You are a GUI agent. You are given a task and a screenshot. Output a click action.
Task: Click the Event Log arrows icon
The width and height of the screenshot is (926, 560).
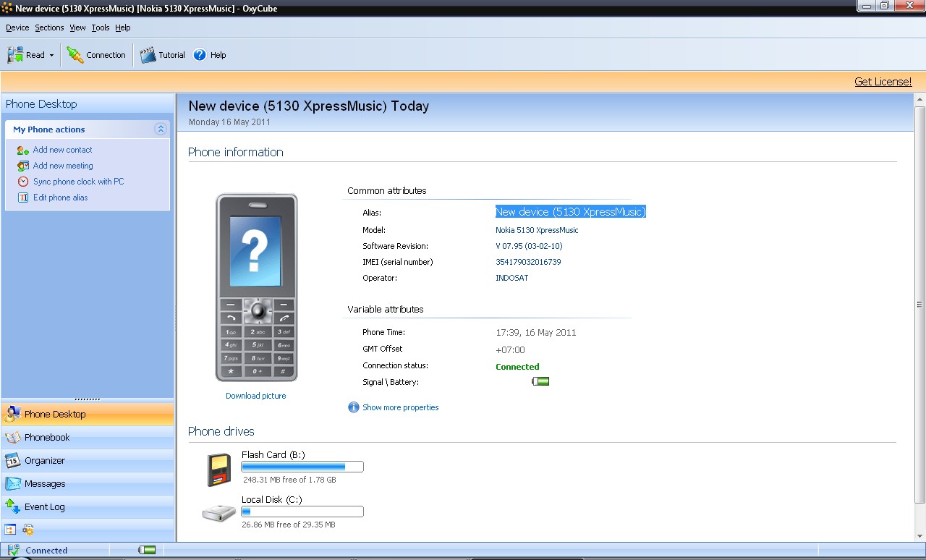tap(12, 507)
